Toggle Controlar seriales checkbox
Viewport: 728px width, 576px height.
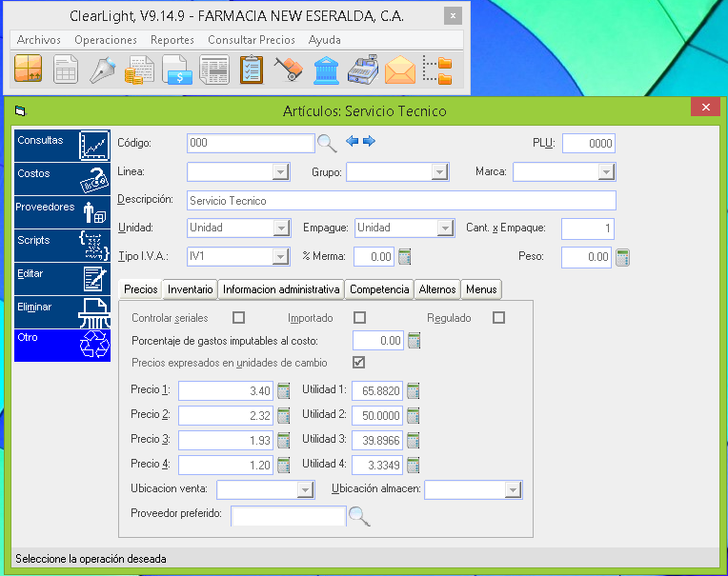coord(238,318)
